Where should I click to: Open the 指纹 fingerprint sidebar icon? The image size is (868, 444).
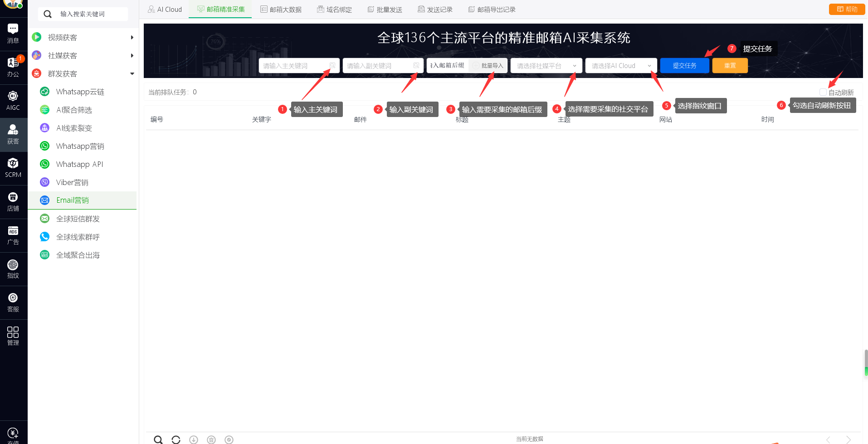[13, 269]
